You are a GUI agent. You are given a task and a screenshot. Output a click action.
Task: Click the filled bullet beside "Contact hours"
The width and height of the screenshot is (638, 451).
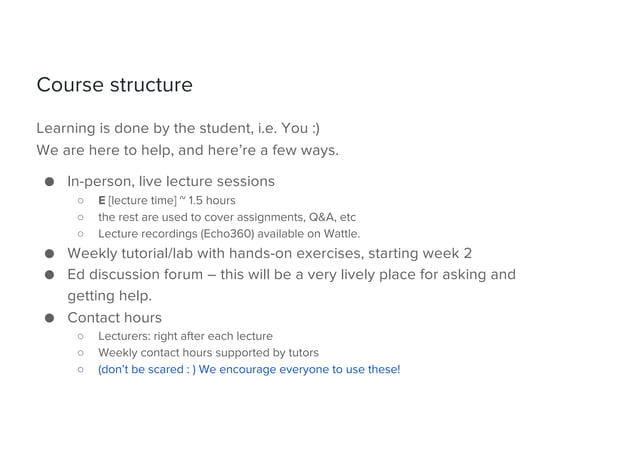[x=48, y=319]
